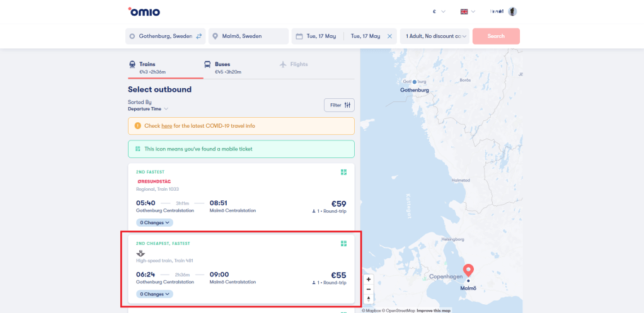Clear the return date with X icon

coord(389,37)
